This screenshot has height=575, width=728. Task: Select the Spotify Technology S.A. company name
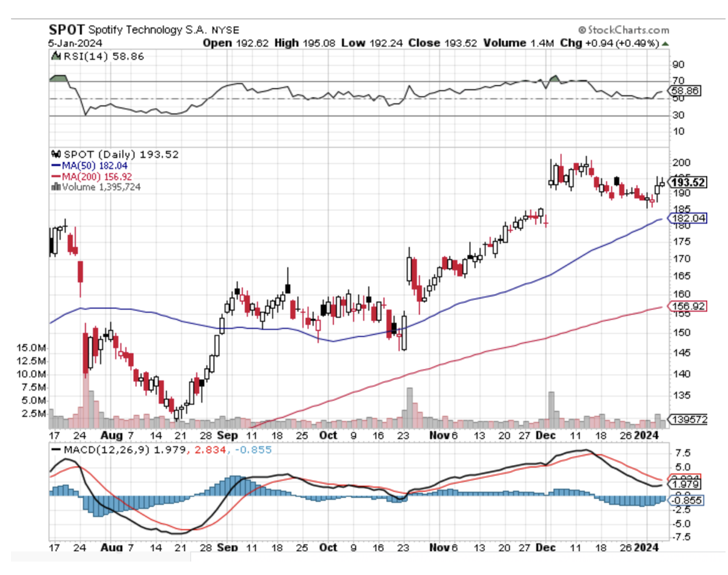click(148, 30)
